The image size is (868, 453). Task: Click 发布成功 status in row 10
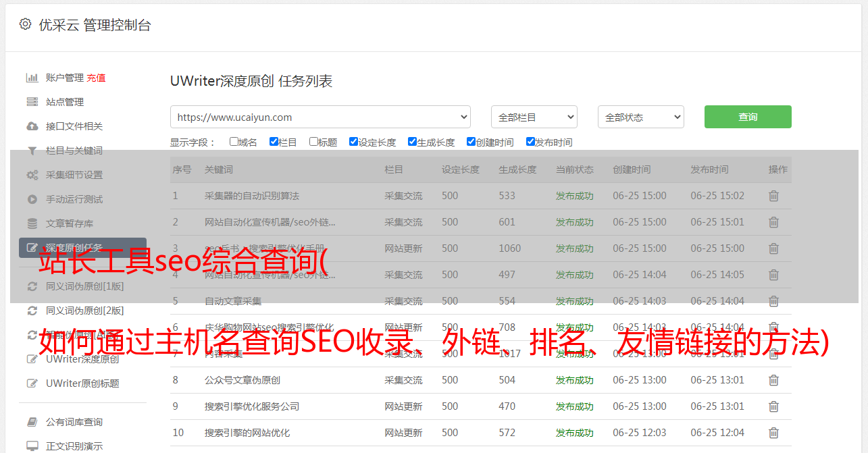point(575,433)
